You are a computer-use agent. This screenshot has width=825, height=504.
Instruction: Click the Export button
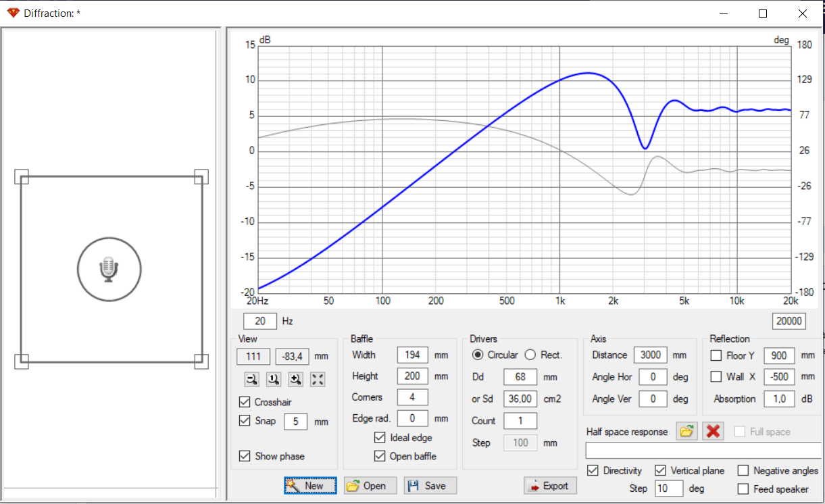[550, 485]
